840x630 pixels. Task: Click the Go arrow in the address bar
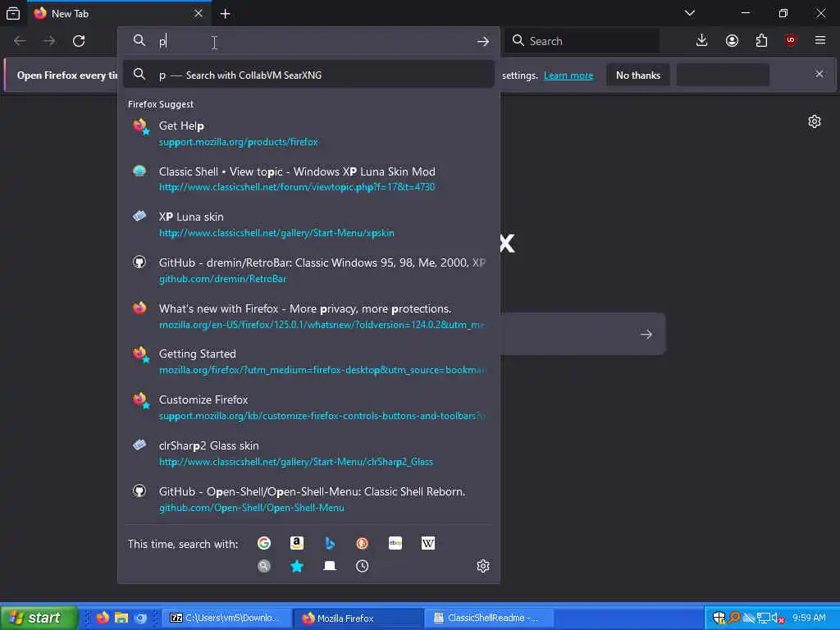[482, 41]
